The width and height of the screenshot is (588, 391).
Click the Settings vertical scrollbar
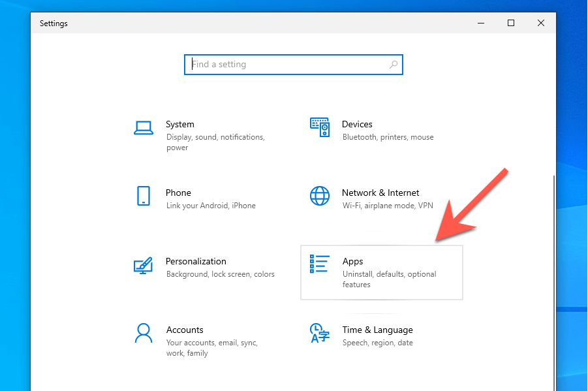point(554,283)
